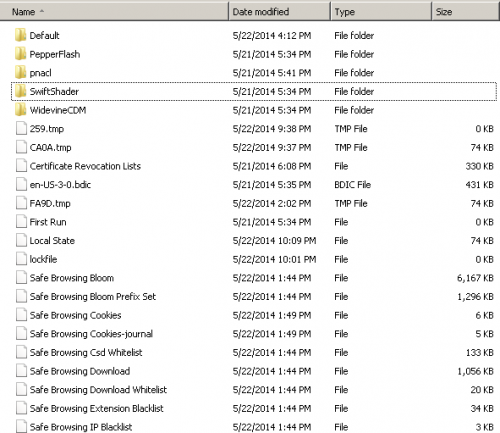Select the 259.tmp file name

coord(47,129)
